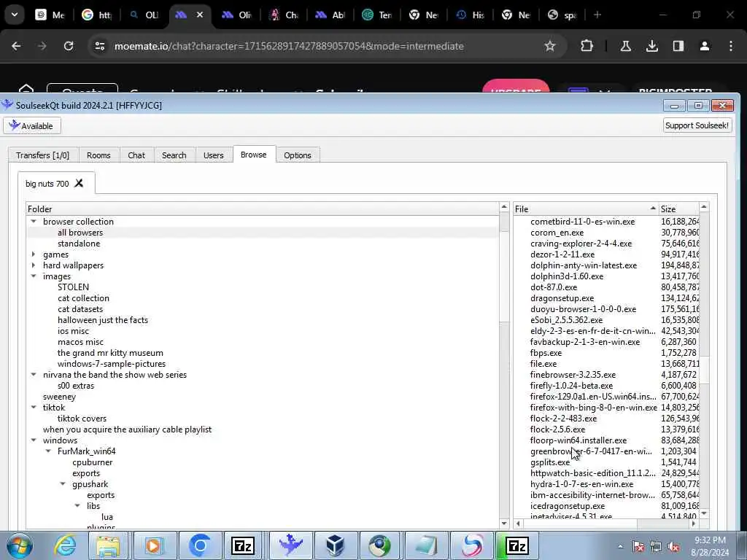Collapse the 'browser collection' folder
This screenshot has height=560, width=747.
coord(34,222)
